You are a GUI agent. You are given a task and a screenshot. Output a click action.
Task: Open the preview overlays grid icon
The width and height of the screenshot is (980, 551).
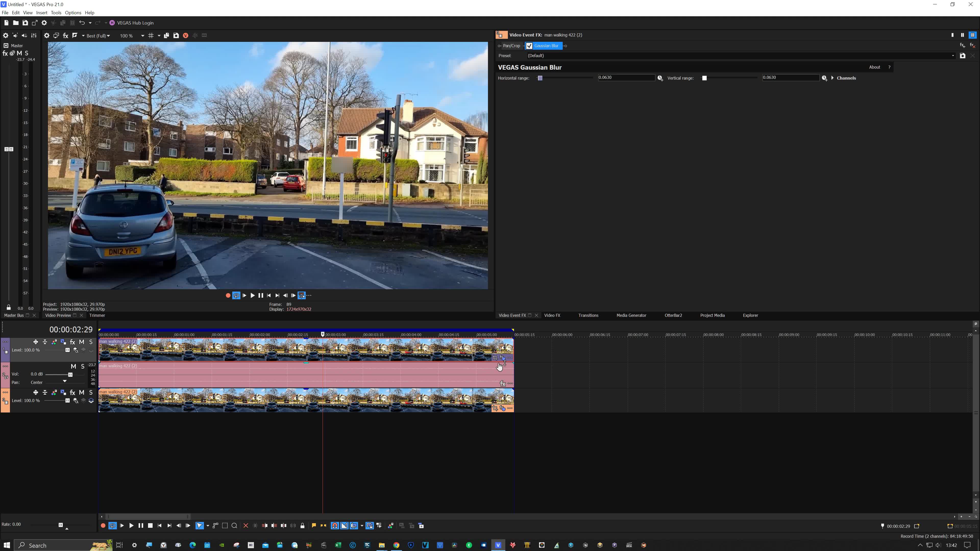[x=151, y=35]
